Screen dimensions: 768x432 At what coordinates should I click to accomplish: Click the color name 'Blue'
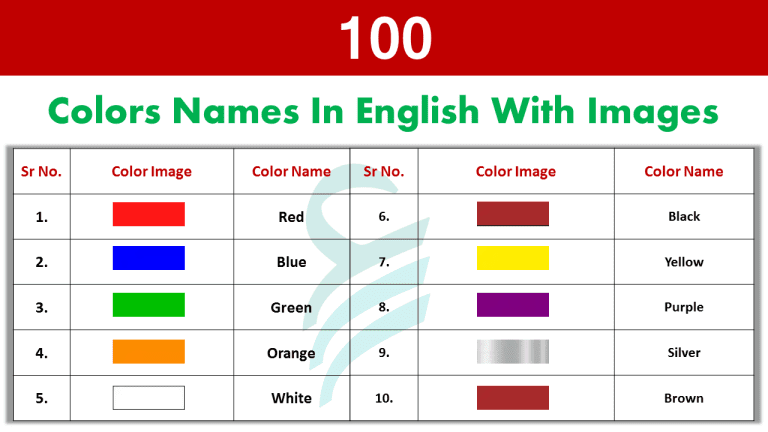click(291, 262)
